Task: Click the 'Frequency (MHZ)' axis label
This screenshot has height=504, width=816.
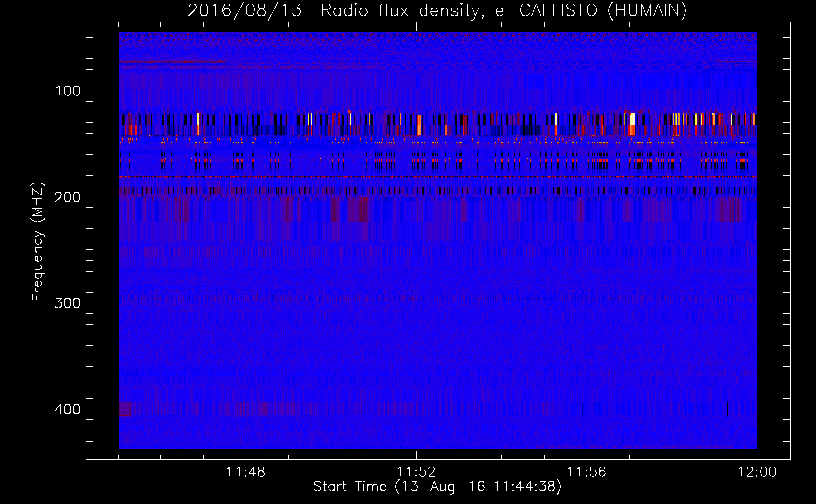Action: 38,242
